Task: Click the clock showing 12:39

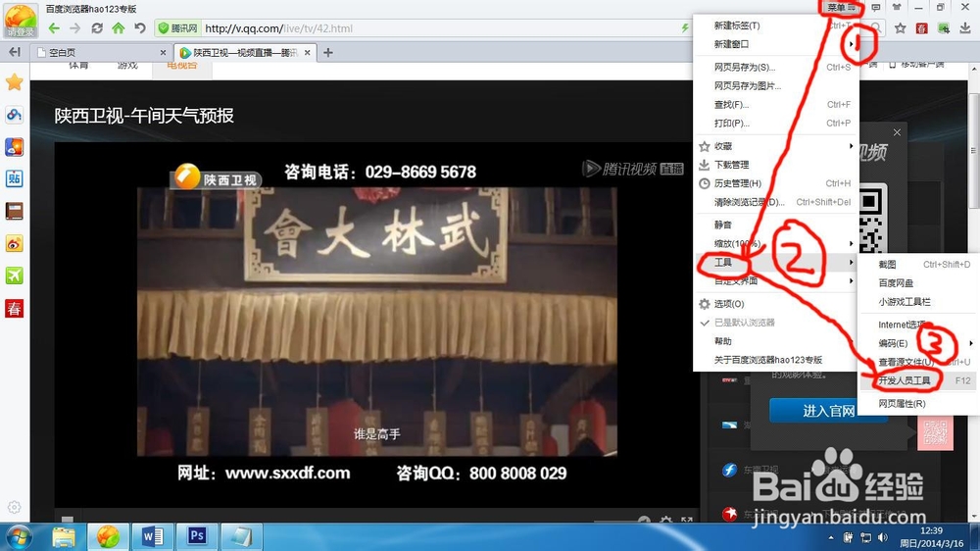Action: (x=931, y=530)
